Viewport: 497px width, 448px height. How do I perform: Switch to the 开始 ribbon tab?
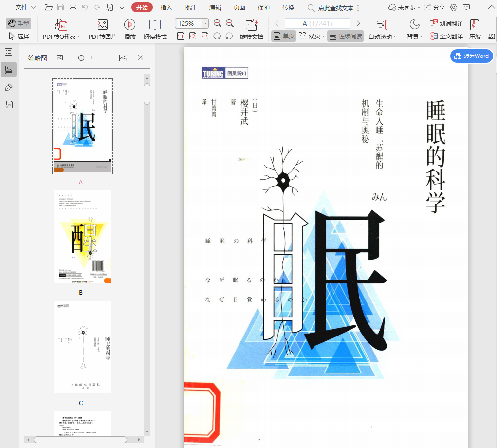[142, 8]
